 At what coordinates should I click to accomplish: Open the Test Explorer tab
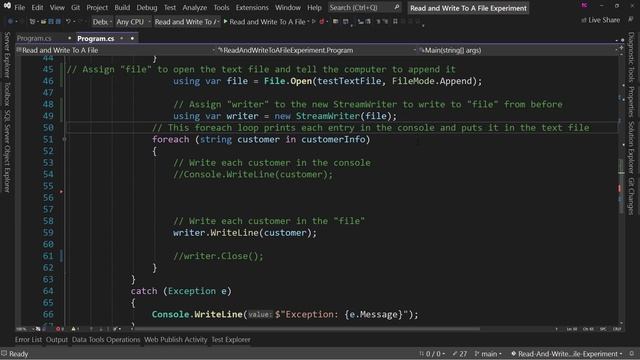[x=231, y=340]
